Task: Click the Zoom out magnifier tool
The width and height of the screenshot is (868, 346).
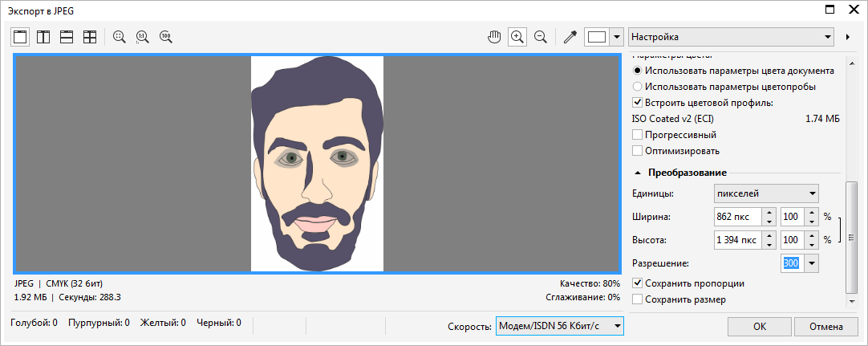Action: point(541,37)
